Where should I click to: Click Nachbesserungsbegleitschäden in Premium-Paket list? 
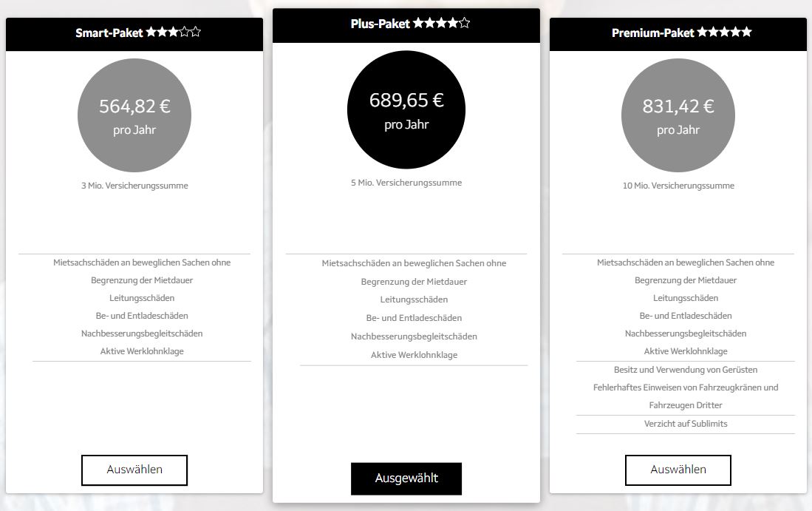tap(686, 334)
